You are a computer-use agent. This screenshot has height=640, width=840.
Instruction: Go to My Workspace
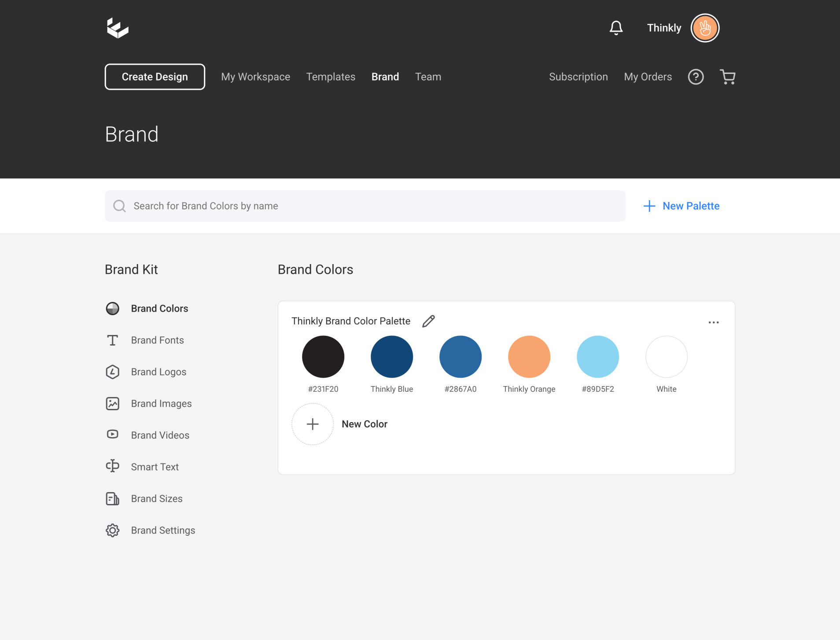click(x=255, y=77)
